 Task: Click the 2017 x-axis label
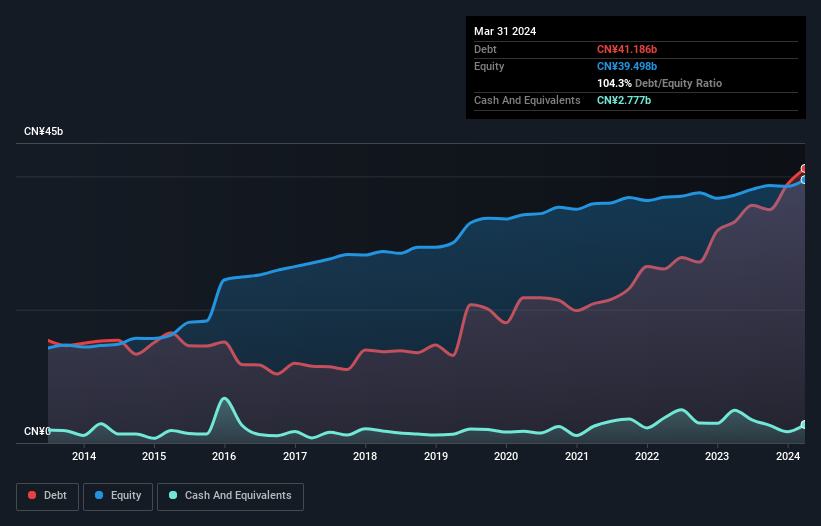tap(295, 456)
